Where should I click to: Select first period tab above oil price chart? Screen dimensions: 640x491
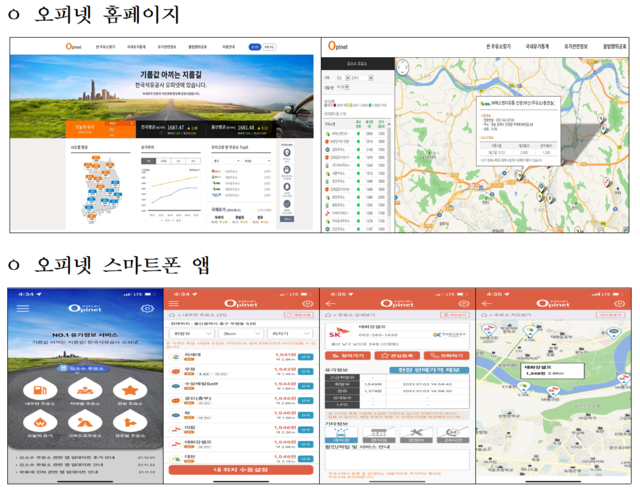pyautogui.click(x=149, y=161)
